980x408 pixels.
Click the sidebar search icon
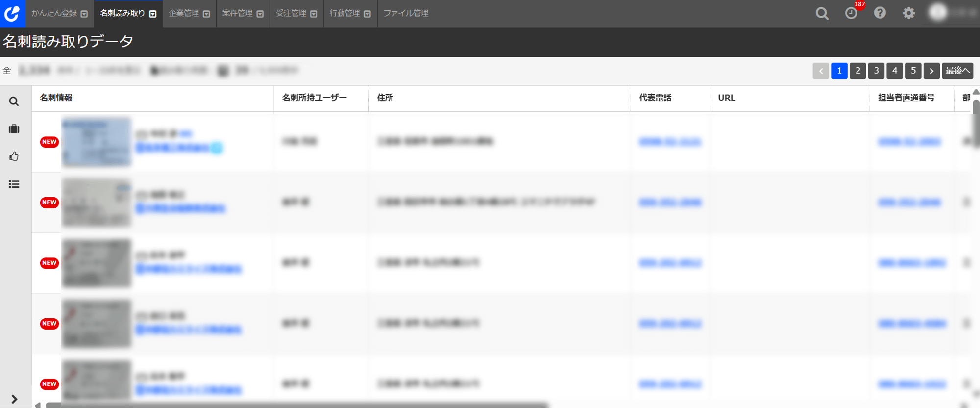tap(14, 102)
